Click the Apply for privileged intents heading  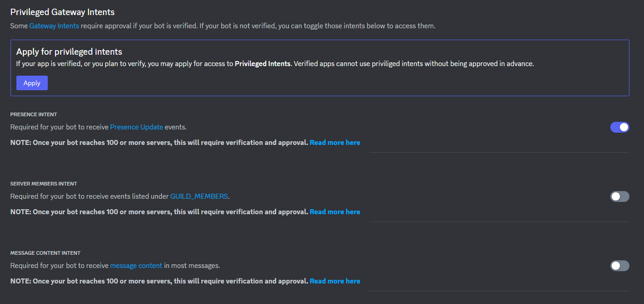tap(69, 52)
